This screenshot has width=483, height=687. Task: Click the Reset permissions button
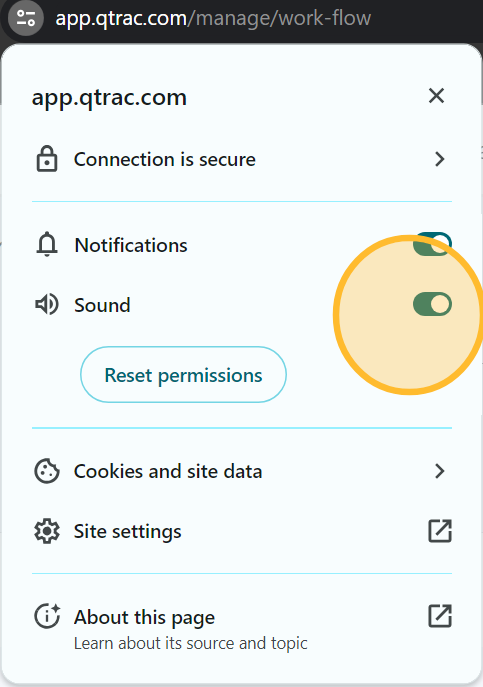[183, 375]
